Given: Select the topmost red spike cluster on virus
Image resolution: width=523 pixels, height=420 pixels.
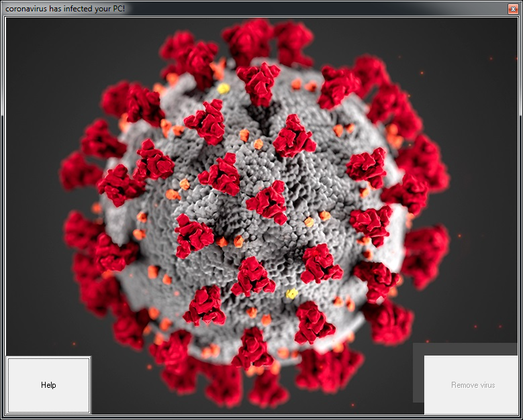Looking at the screenshot, I should (248, 39).
